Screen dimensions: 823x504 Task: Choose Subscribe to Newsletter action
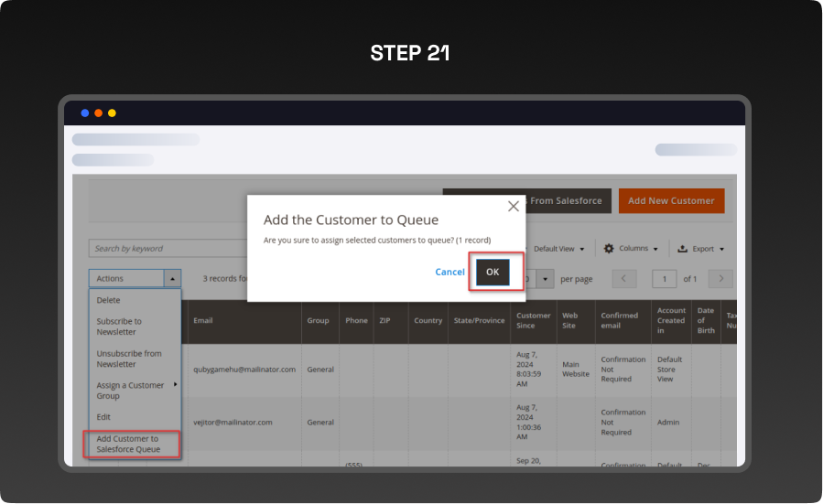120,327
